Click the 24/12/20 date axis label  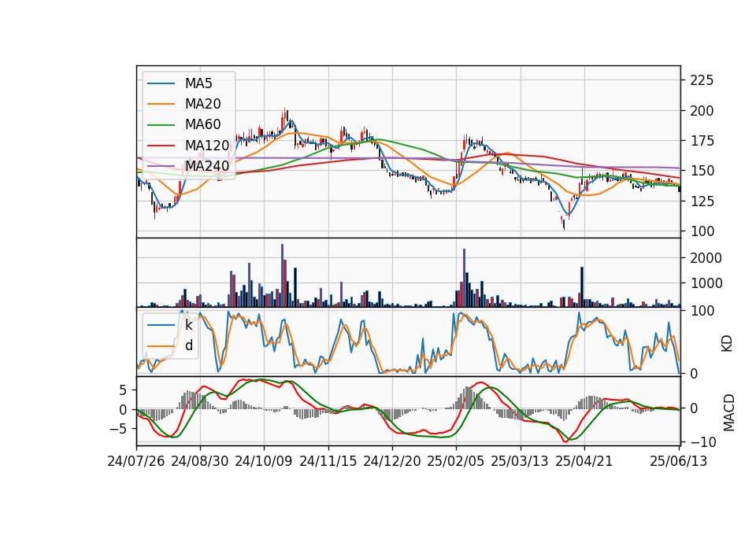click(x=392, y=461)
